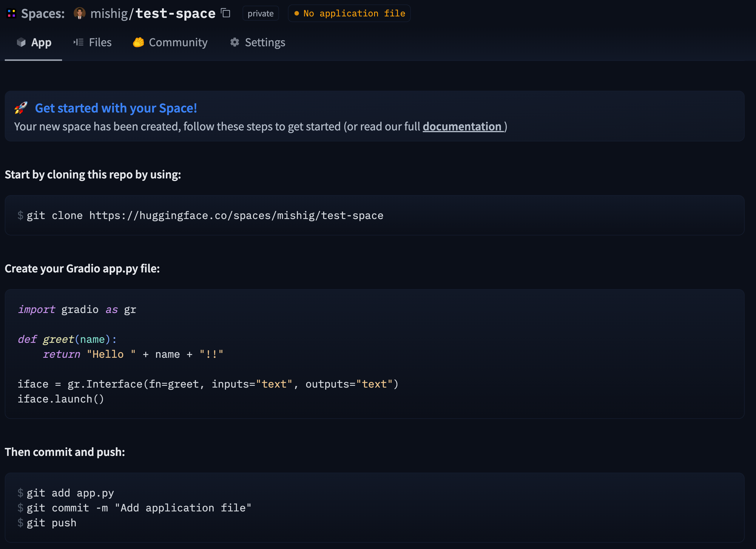Click mishig's profile avatar
The image size is (756, 549).
pos(79,13)
